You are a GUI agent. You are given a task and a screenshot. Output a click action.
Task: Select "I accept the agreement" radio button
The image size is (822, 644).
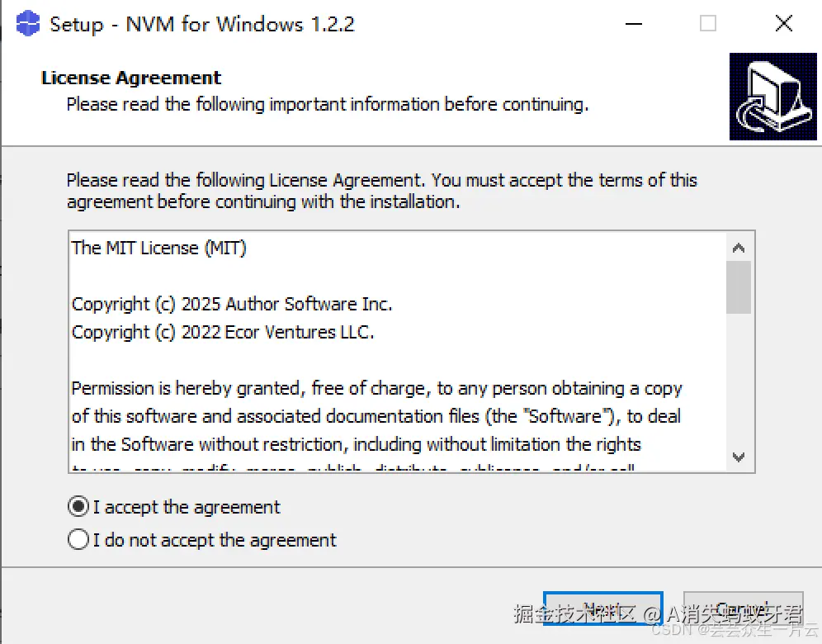78,507
